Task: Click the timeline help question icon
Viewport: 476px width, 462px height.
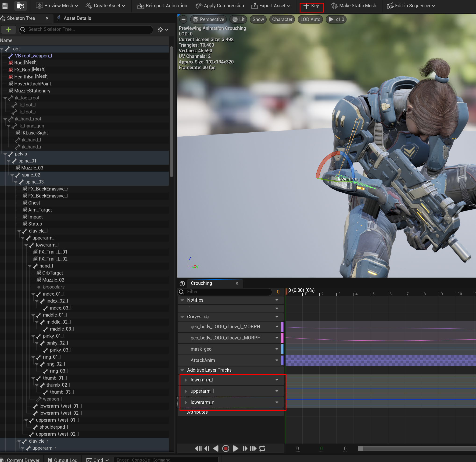Action: [182, 283]
